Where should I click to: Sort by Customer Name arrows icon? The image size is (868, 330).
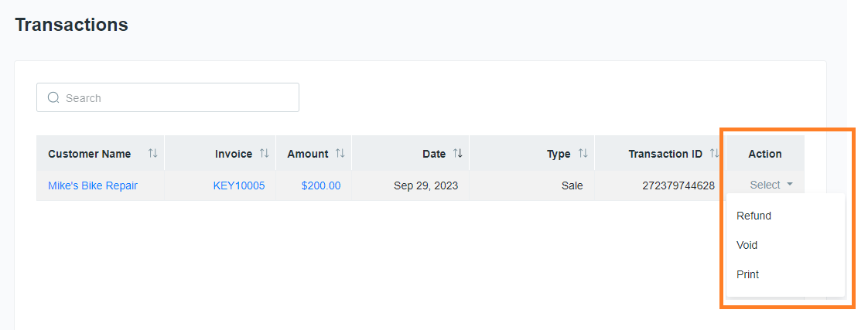tap(152, 154)
